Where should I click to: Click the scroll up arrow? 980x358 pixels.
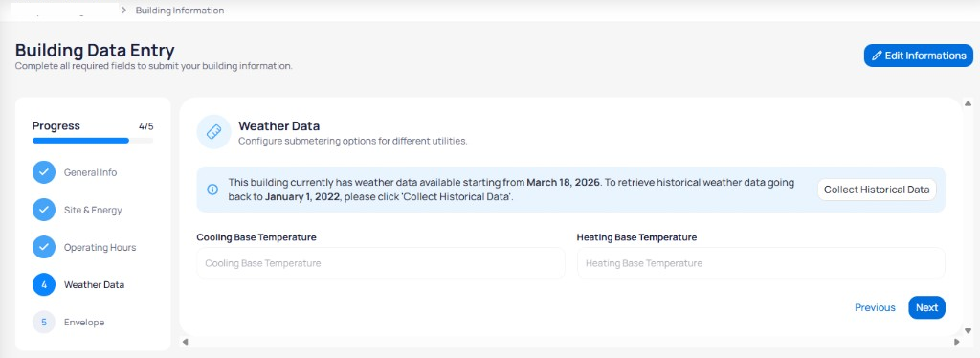pyautogui.click(x=969, y=103)
